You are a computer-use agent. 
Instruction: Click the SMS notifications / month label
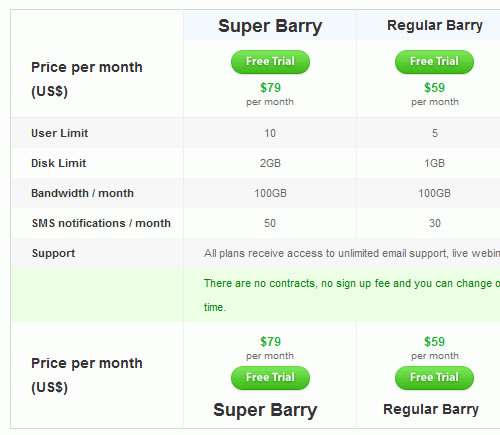[101, 223]
